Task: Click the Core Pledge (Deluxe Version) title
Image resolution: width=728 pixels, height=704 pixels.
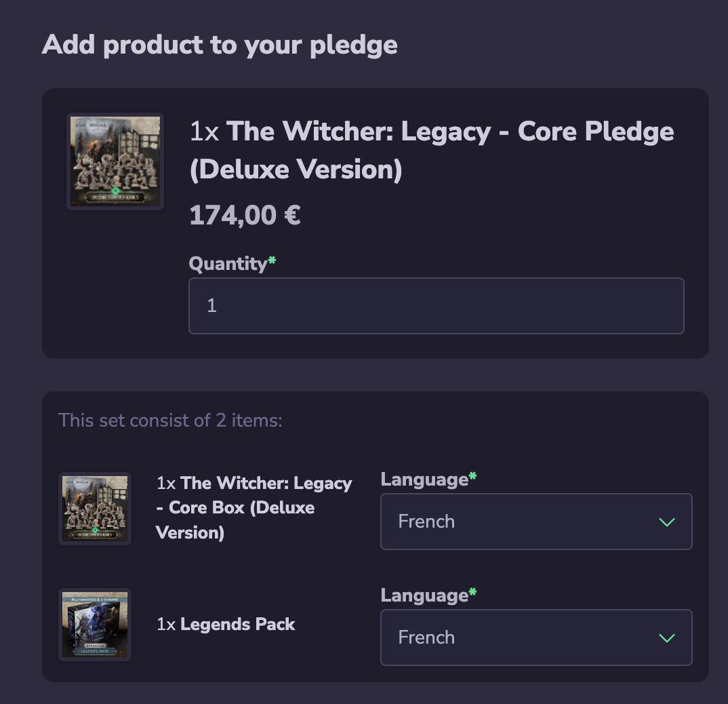Action: tap(431, 151)
